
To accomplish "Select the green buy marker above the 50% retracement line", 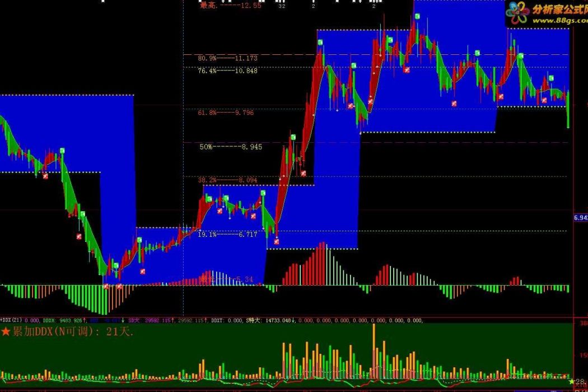I will [293, 137].
